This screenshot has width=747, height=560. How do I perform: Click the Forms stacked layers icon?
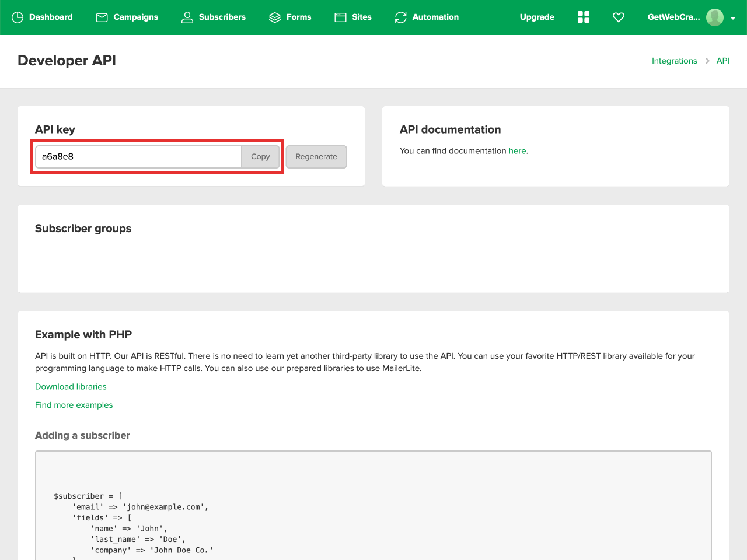click(275, 17)
